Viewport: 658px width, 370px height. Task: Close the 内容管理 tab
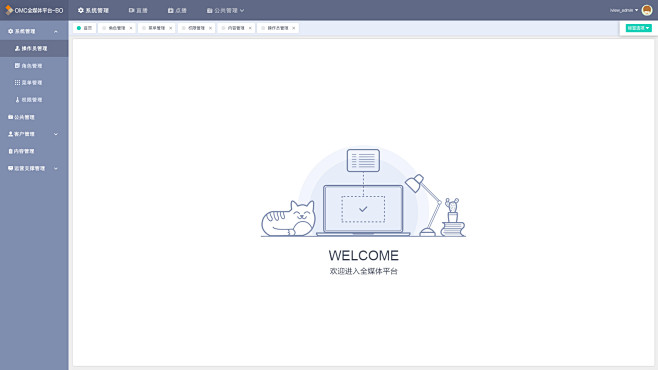click(x=250, y=28)
